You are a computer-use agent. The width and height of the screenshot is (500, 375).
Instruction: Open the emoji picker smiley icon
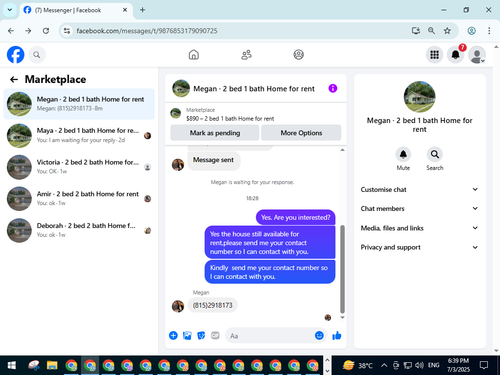pos(319,336)
